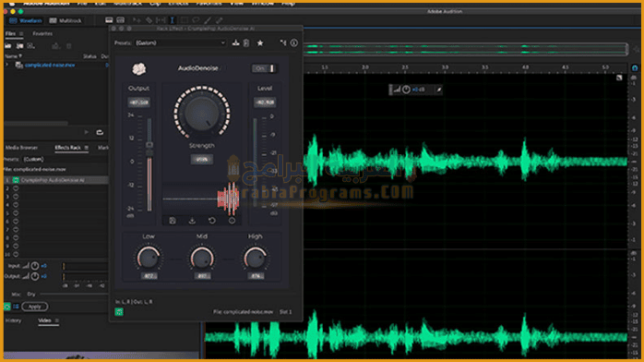This screenshot has width=644, height=362.
Task: Open the Media Browser tab
Action: click(21, 148)
